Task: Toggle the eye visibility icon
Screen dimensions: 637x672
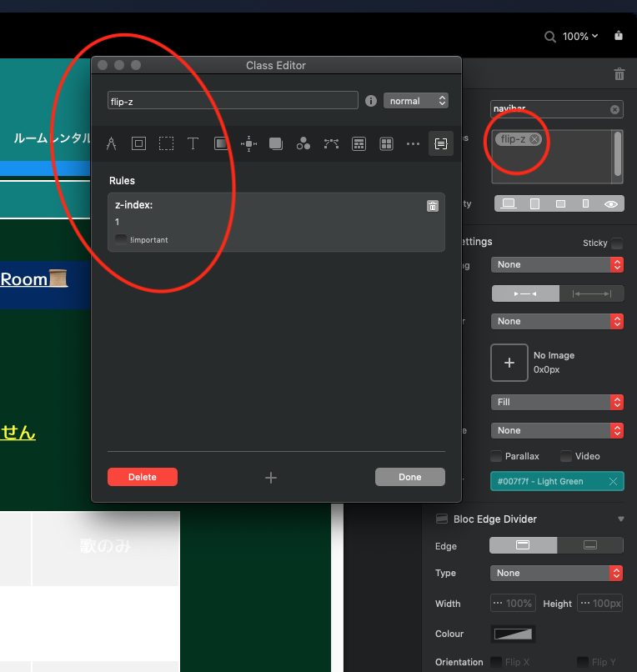Action: (612, 203)
